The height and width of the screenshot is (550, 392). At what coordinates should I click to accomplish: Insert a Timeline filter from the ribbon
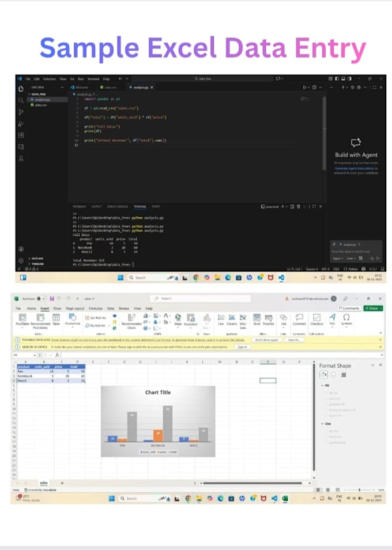click(x=269, y=320)
